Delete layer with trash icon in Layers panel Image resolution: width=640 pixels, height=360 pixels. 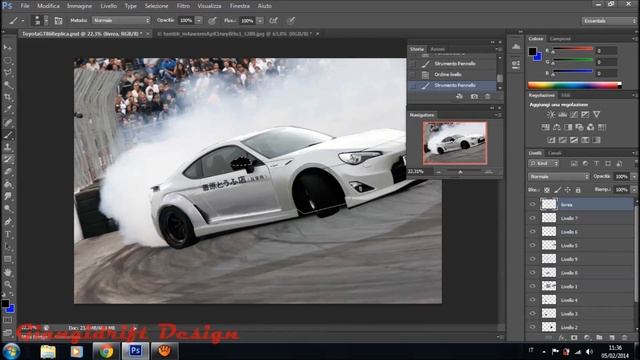(624, 338)
